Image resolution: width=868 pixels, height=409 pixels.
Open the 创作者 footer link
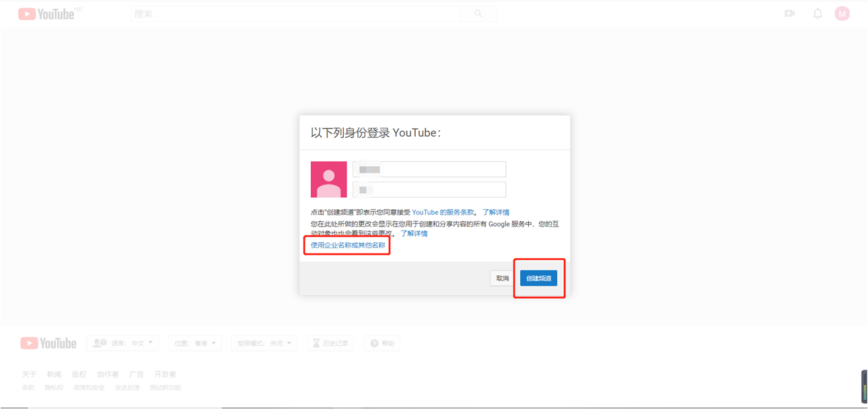[108, 374]
